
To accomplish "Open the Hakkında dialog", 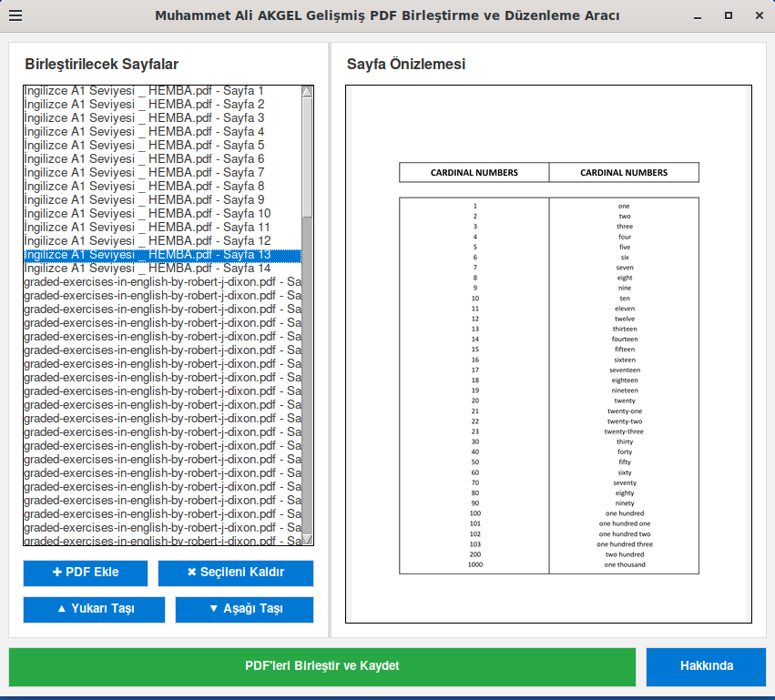I will pyautogui.click(x=706, y=666).
